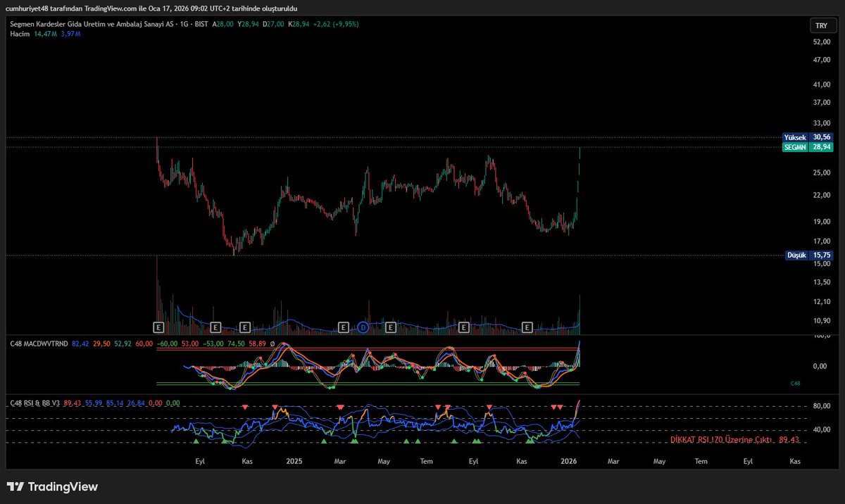
Task: Select the volume value 14,47M
Action: pyautogui.click(x=45, y=34)
